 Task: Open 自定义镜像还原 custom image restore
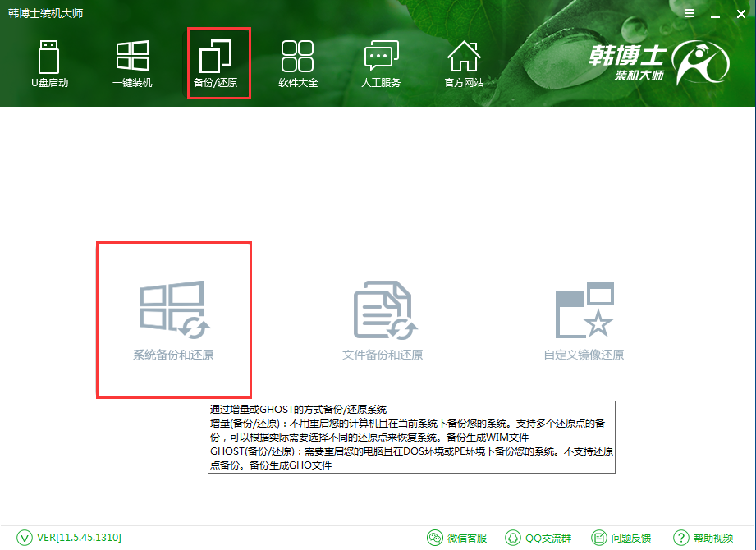click(x=583, y=319)
